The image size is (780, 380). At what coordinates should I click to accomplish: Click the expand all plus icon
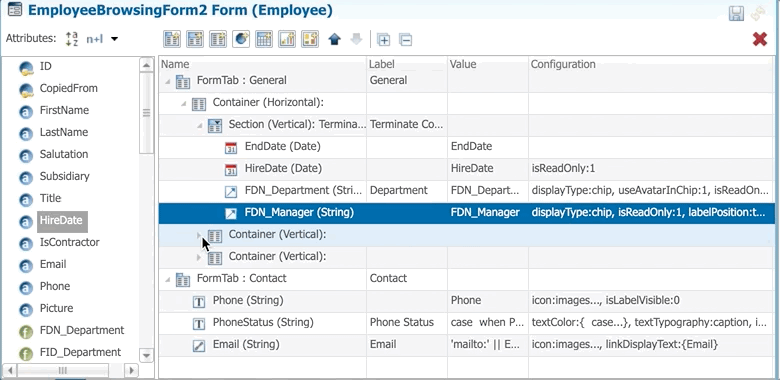coord(383,39)
